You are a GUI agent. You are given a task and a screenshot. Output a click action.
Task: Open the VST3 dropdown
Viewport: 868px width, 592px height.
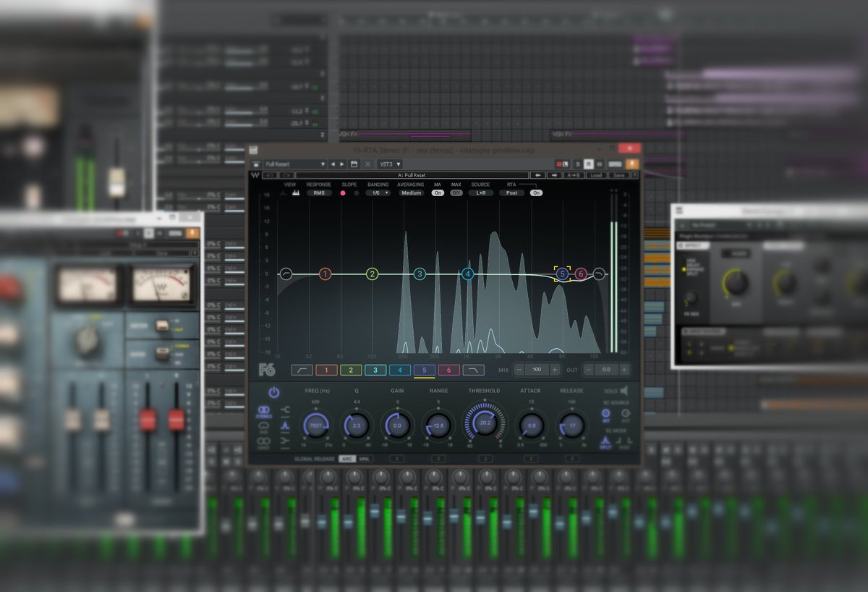point(390,164)
